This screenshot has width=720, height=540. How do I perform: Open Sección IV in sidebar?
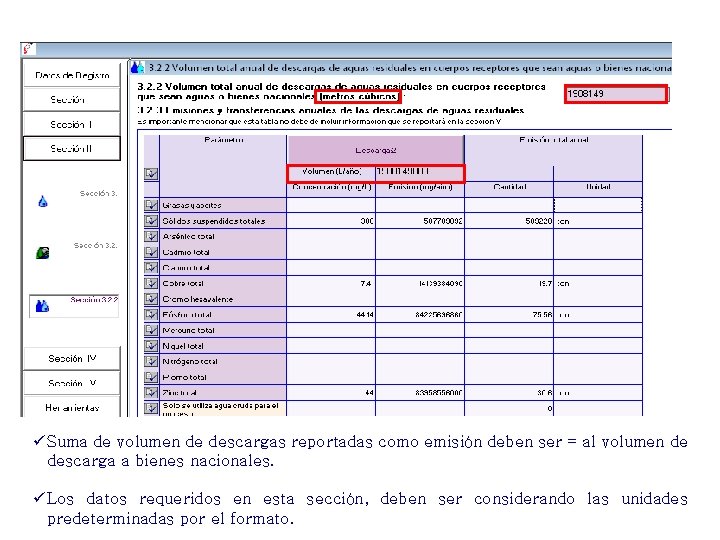pyautogui.click(x=72, y=358)
